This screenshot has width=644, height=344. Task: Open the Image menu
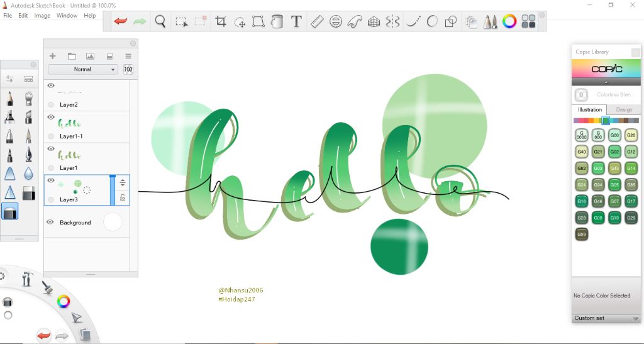42,16
